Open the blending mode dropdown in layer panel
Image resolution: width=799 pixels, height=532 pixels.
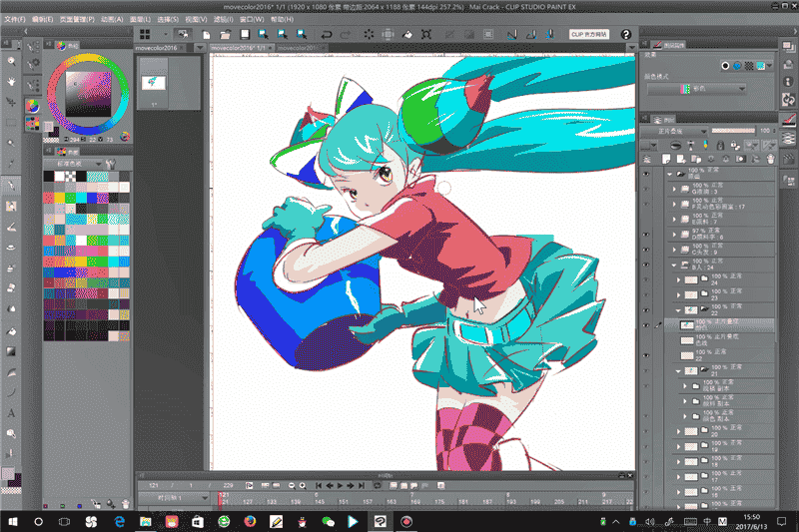coord(674,132)
